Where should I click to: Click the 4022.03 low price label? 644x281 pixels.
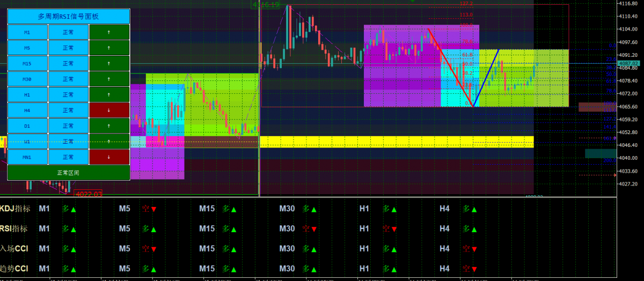pos(89,194)
